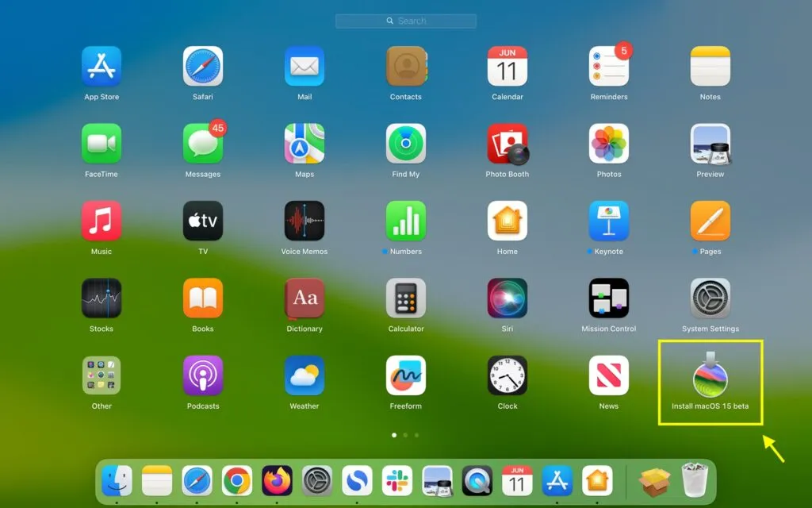This screenshot has height=508, width=812.
Task: Open System Settings from the Dock
Action: [x=317, y=480]
